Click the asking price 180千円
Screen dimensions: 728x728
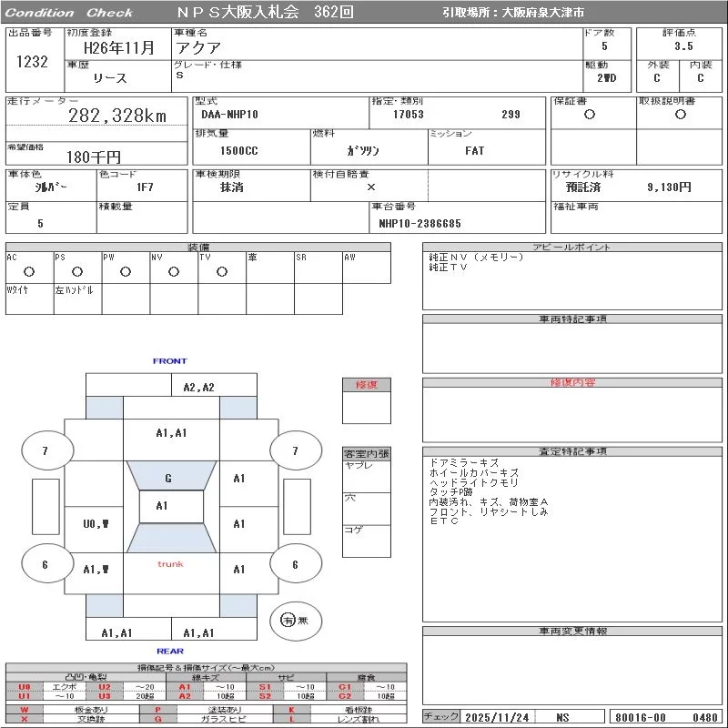94,157
